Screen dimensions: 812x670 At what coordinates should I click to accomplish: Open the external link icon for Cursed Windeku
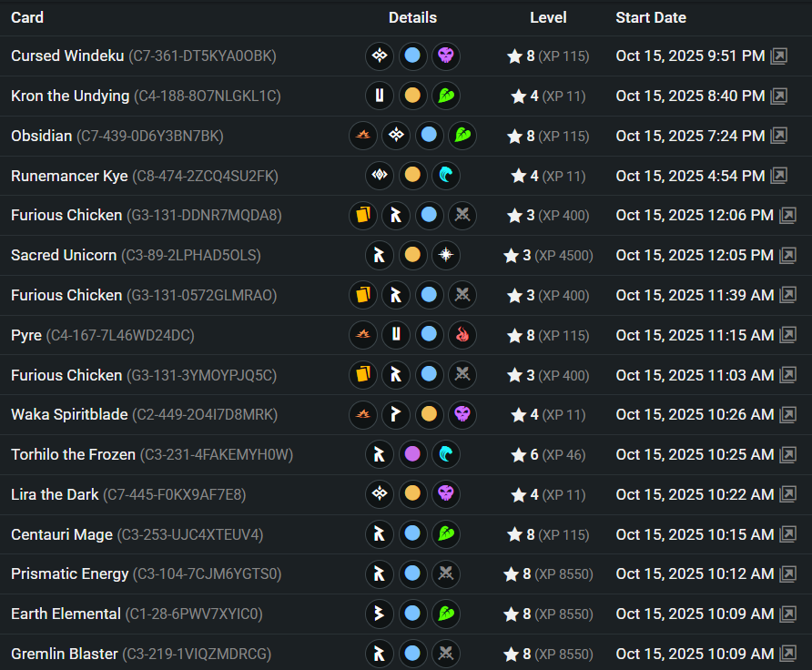(779, 56)
